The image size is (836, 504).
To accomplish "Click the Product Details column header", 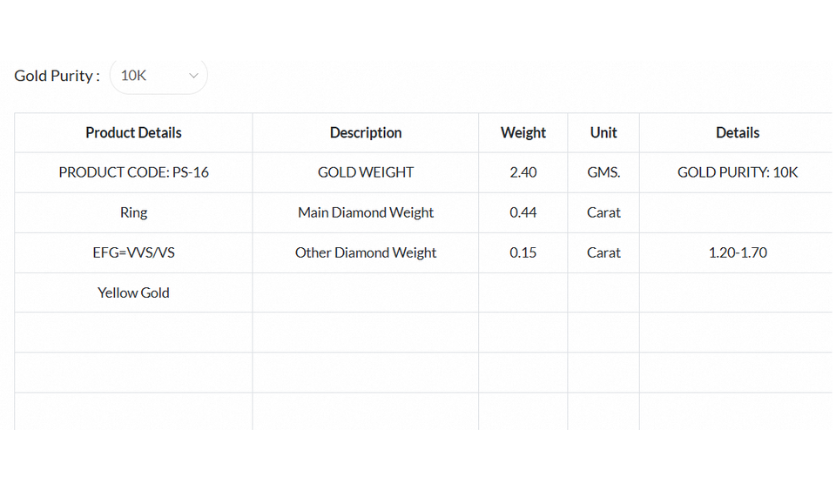I will pyautogui.click(x=133, y=132).
